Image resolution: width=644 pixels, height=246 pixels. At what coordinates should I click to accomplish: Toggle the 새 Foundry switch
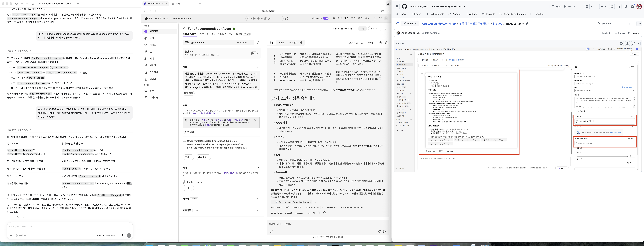[326, 19]
